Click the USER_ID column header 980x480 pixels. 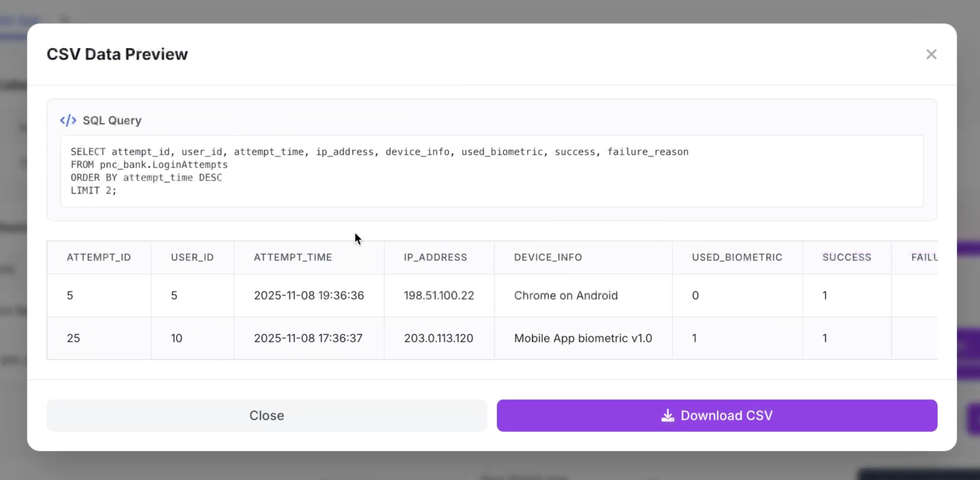pos(192,257)
